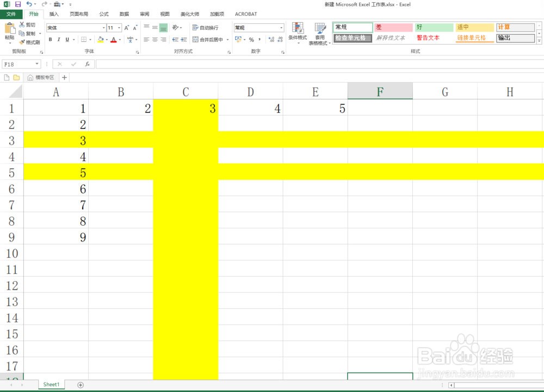
Task: Click the Copy (复制) icon
Action: point(22,33)
